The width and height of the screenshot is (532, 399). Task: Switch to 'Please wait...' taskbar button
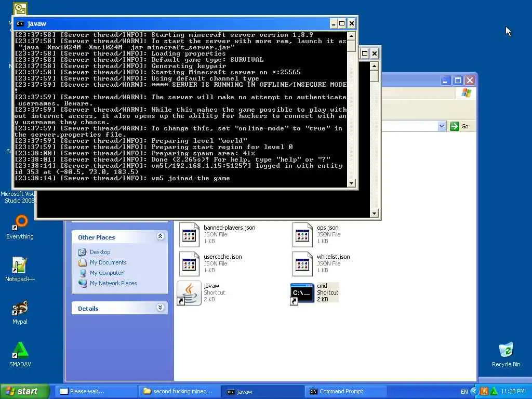click(96, 391)
